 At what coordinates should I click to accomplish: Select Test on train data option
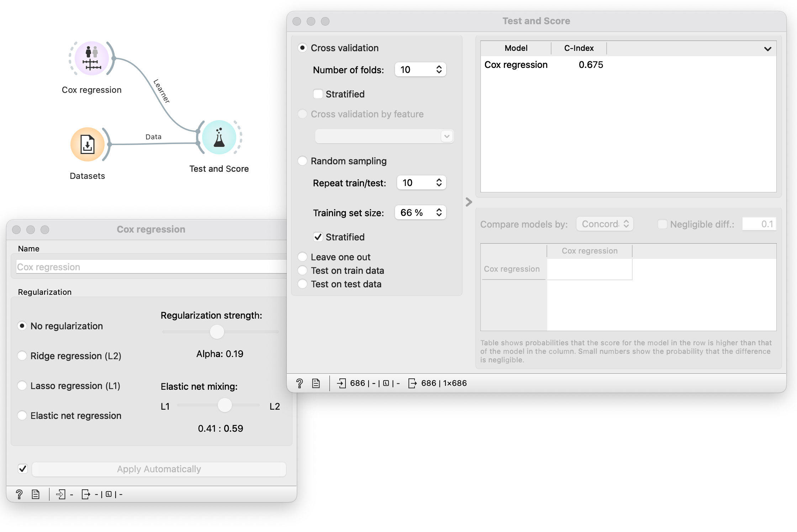302,270
